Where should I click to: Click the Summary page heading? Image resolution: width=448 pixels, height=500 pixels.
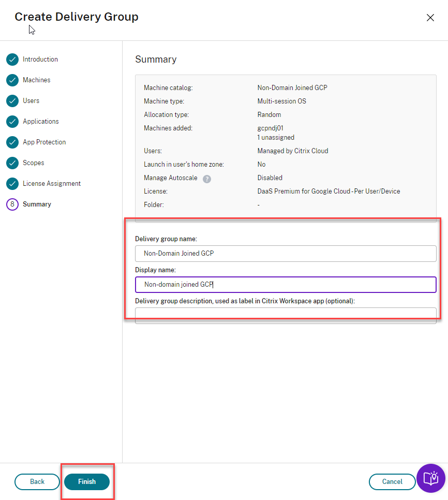[x=156, y=60]
